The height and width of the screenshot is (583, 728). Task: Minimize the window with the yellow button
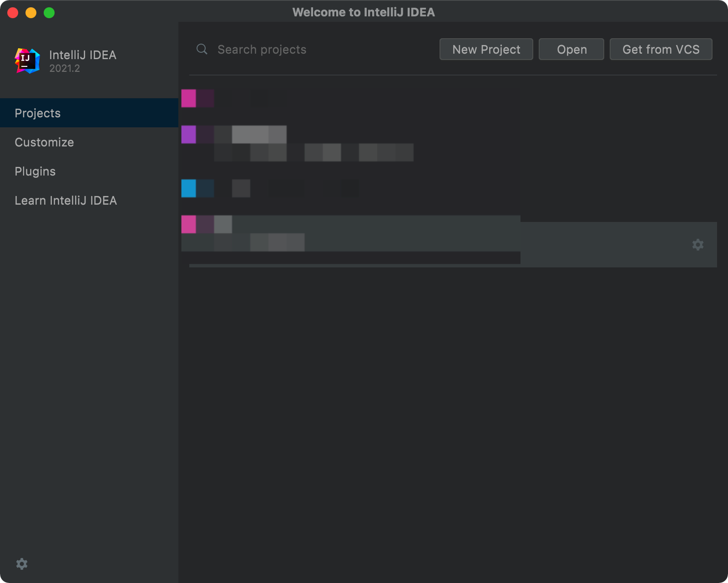click(x=31, y=13)
